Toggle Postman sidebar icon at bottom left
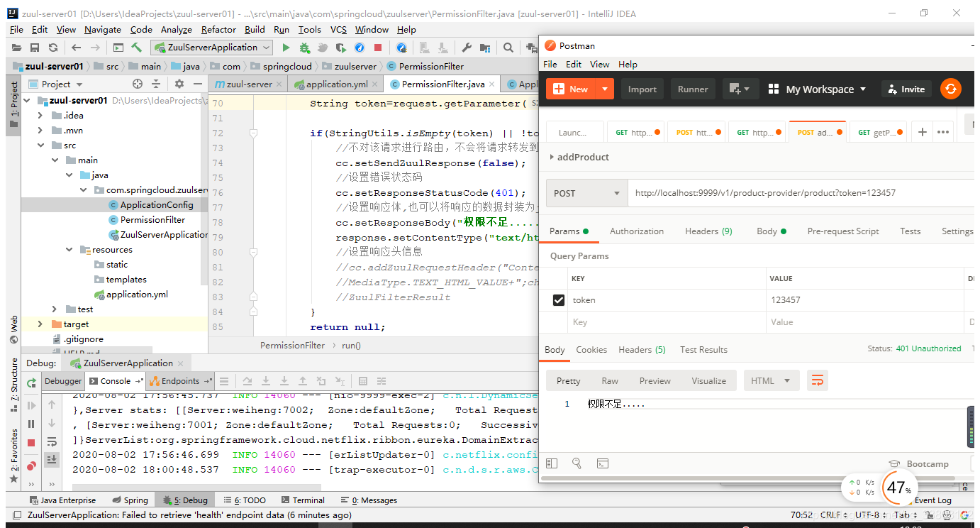980x528 pixels. coord(552,463)
